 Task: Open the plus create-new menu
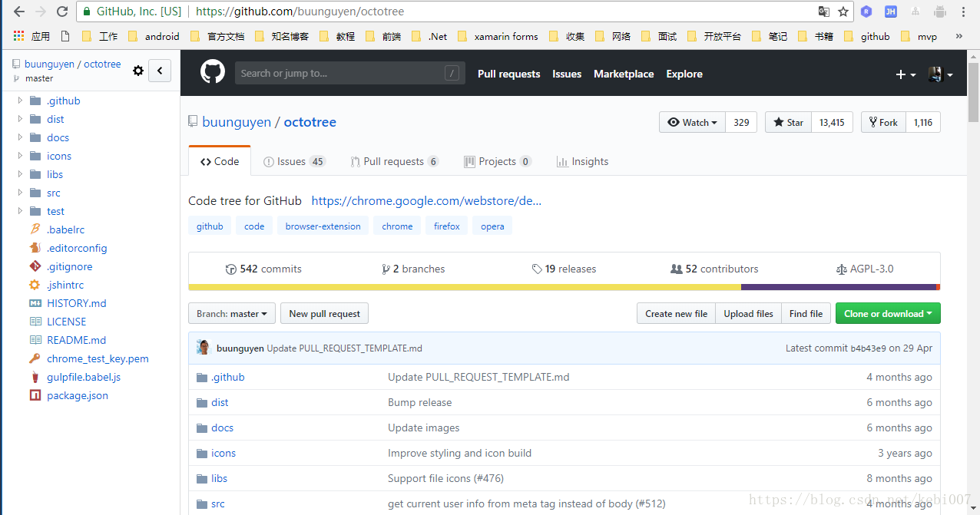(x=906, y=74)
